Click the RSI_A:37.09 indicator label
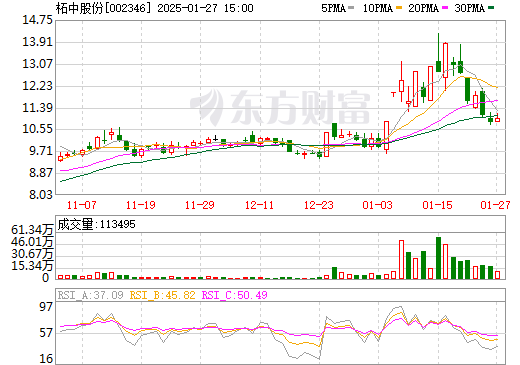This screenshot has width=520, height=365. coord(91,295)
